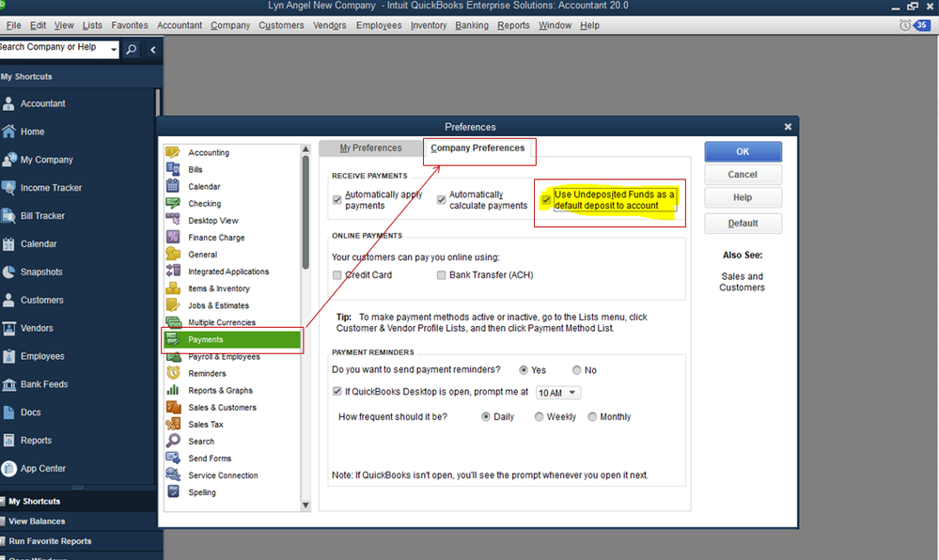939x560 pixels.
Task: Uncheck Use Undeposited Funds default deposit checkbox
Action: [x=545, y=200]
